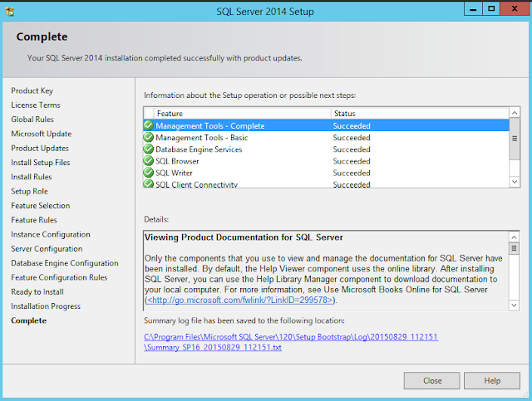Image resolution: width=532 pixels, height=401 pixels.
Task: Click green check icon beside SQL Writer
Action: pos(149,173)
